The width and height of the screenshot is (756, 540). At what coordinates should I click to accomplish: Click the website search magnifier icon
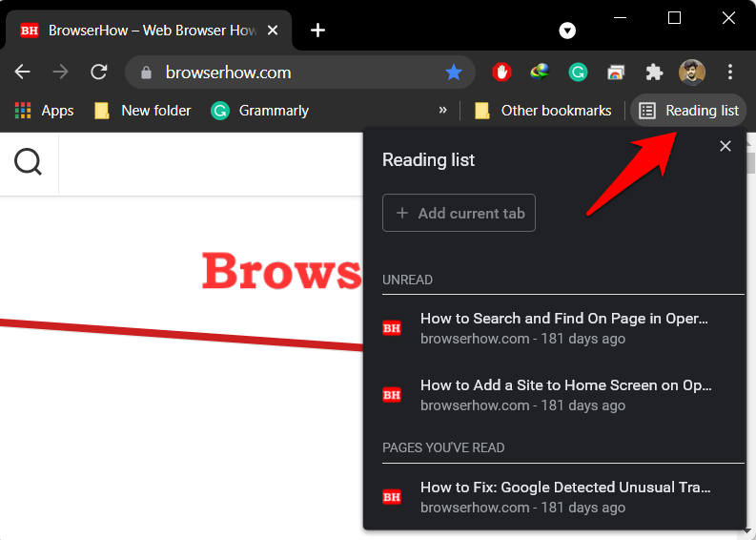28,162
